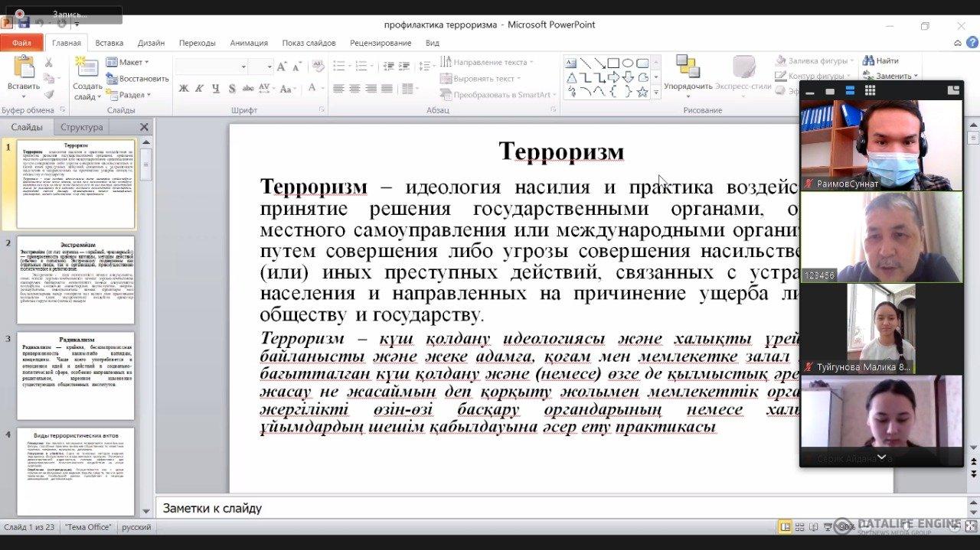Click the video panel full-screen layout icon
The width and height of the screenshot is (980, 550).
pos(953,90)
